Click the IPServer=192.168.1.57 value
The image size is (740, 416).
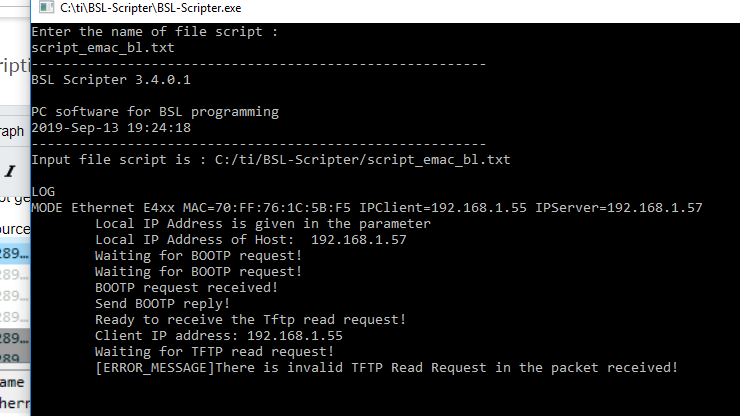pos(618,208)
